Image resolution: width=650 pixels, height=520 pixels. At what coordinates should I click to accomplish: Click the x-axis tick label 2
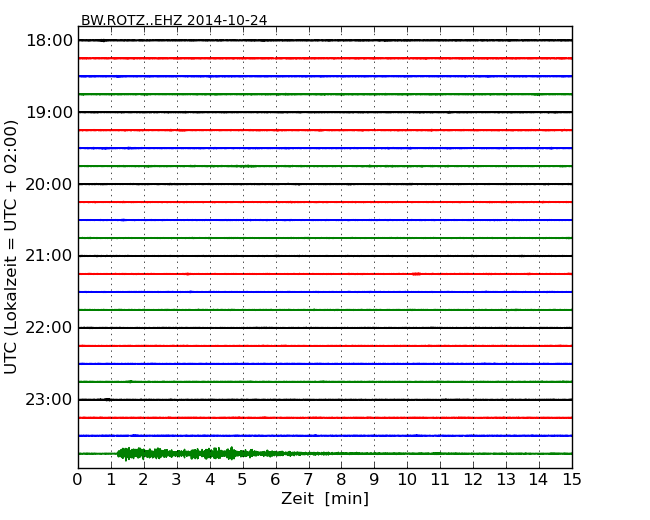click(x=144, y=480)
